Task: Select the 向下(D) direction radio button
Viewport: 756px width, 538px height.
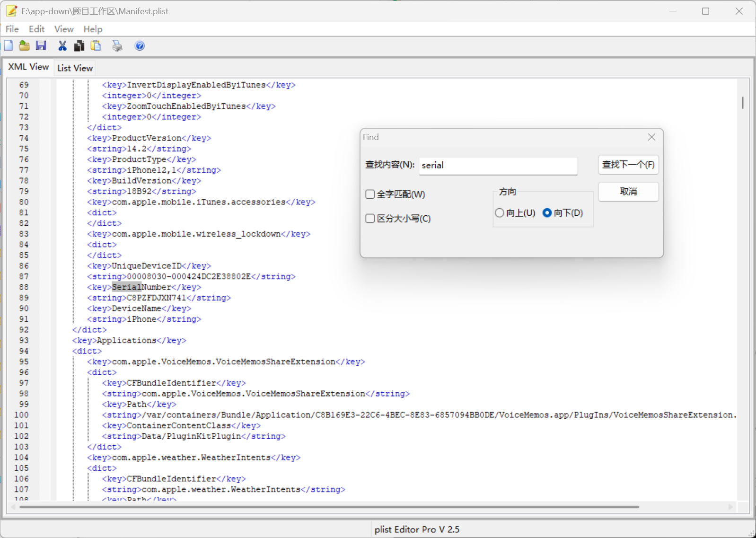Action: pyautogui.click(x=547, y=213)
